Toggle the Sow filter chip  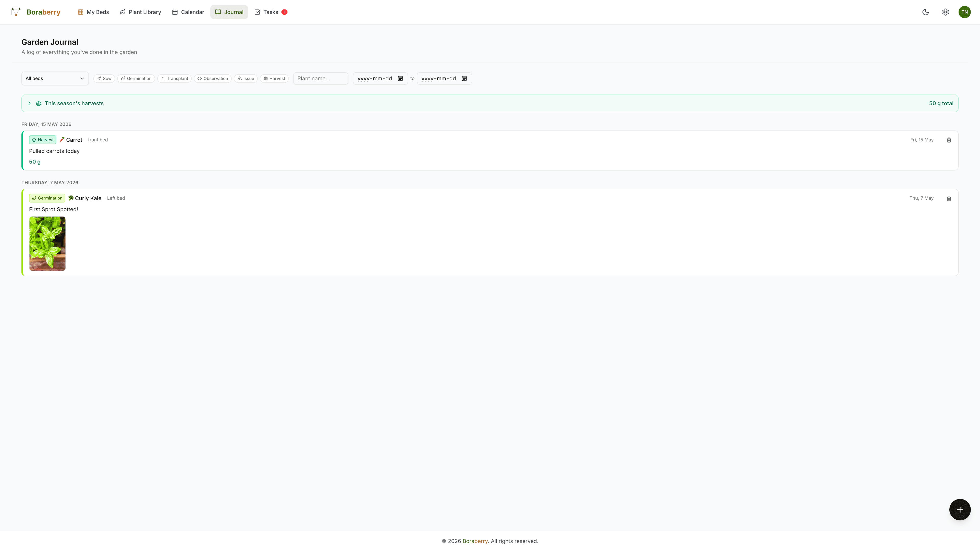(x=104, y=78)
